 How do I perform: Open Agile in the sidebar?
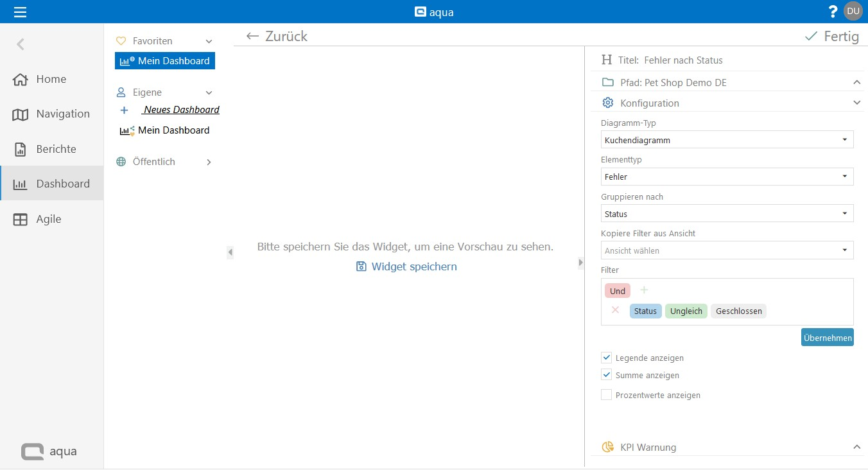(x=49, y=219)
